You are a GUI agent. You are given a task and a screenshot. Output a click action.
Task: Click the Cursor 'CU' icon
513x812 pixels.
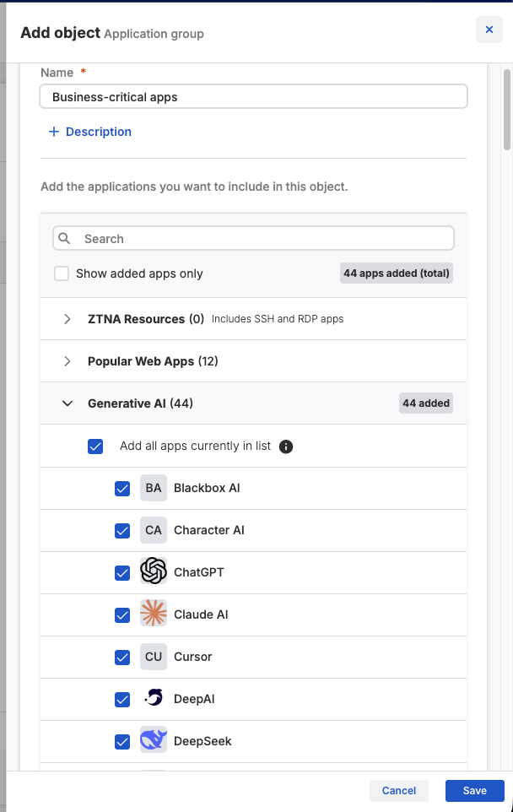(x=154, y=657)
